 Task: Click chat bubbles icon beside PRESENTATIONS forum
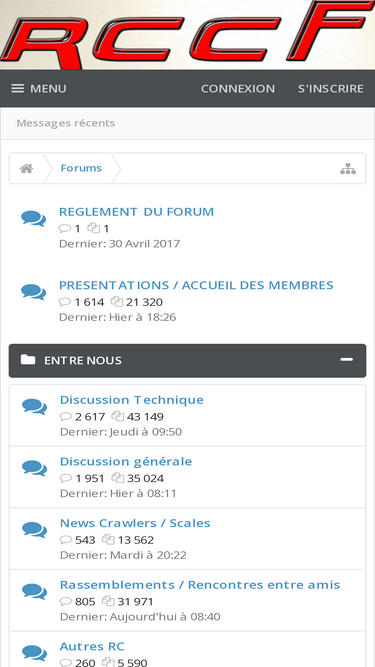tap(34, 292)
